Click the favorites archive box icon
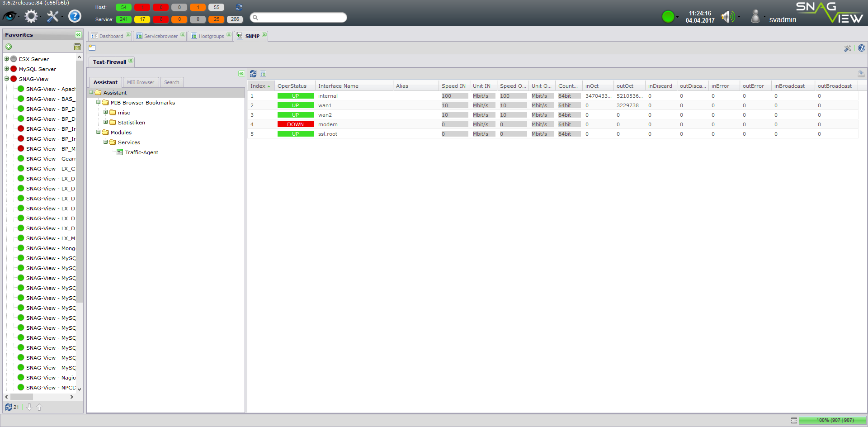The height and width of the screenshot is (427, 868). pos(77,47)
